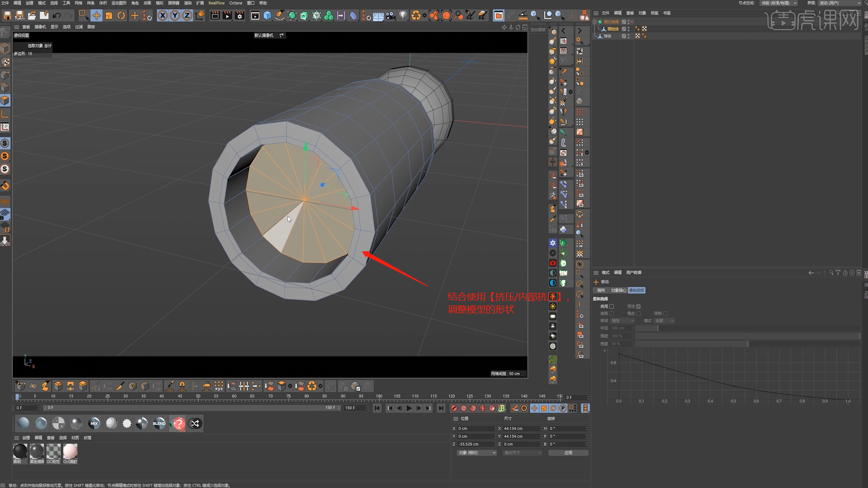Viewport: 868px width, 488px height.
Task: Switch to the 对象轴心 tab
Action: (x=618, y=291)
